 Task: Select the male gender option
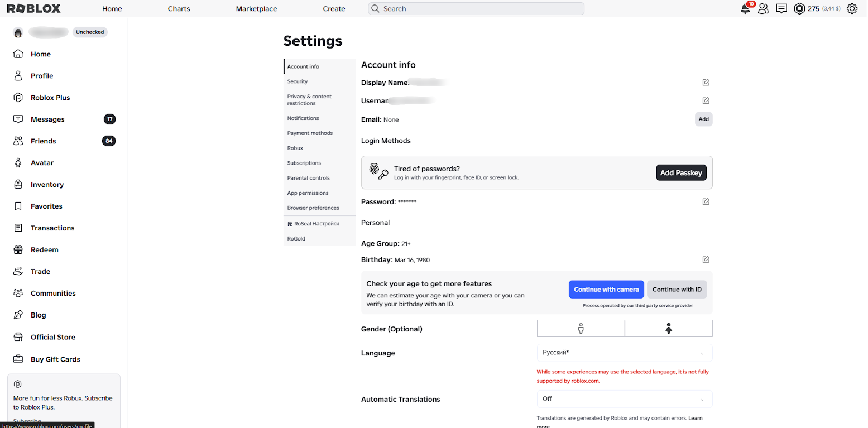pos(581,329)
